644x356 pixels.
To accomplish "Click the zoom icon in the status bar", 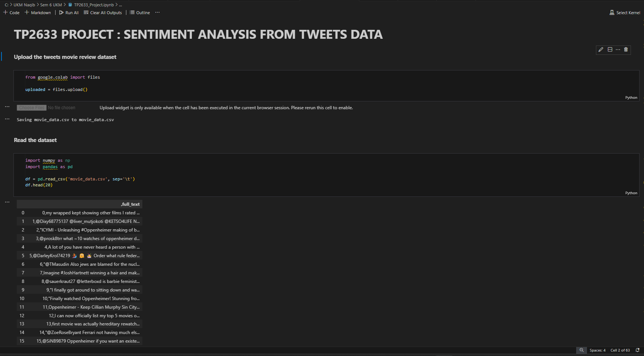I will coord(581,350).
